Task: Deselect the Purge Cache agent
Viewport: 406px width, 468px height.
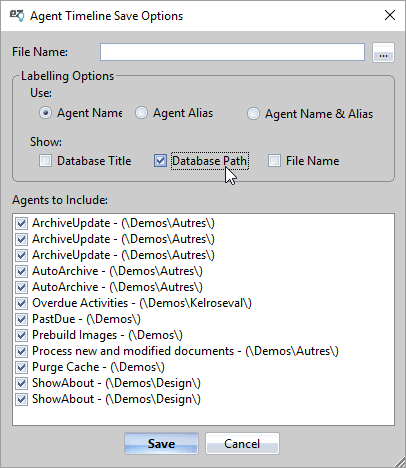Action: [x=21, y=367]
